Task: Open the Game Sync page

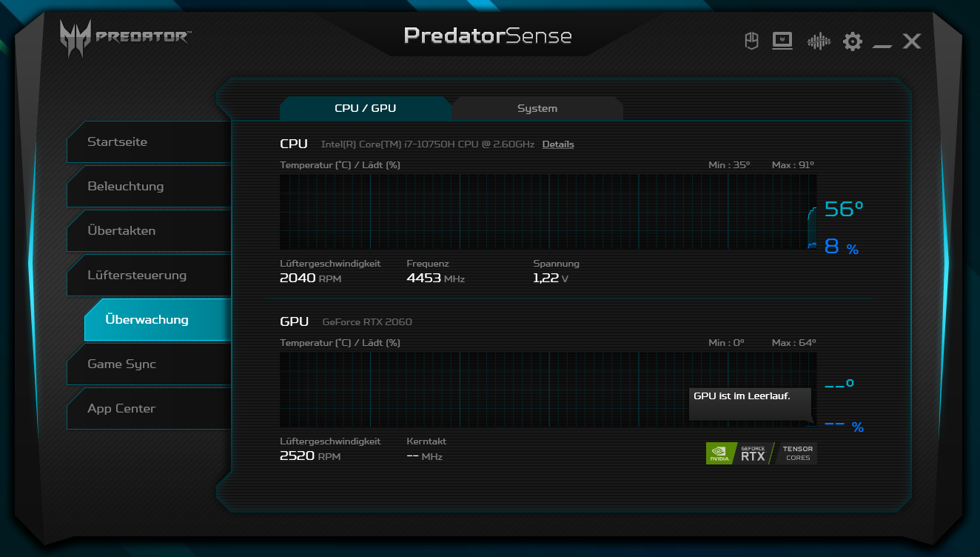Action: 149,364
